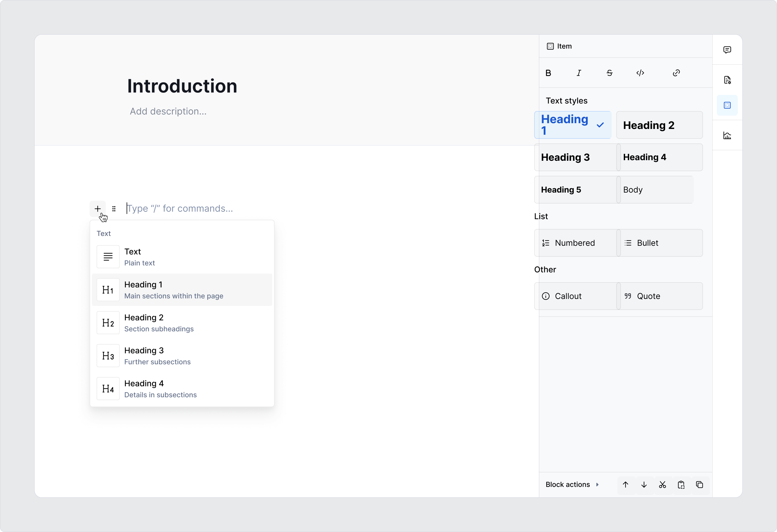Open the comments panel icon

tap(727, 50)
